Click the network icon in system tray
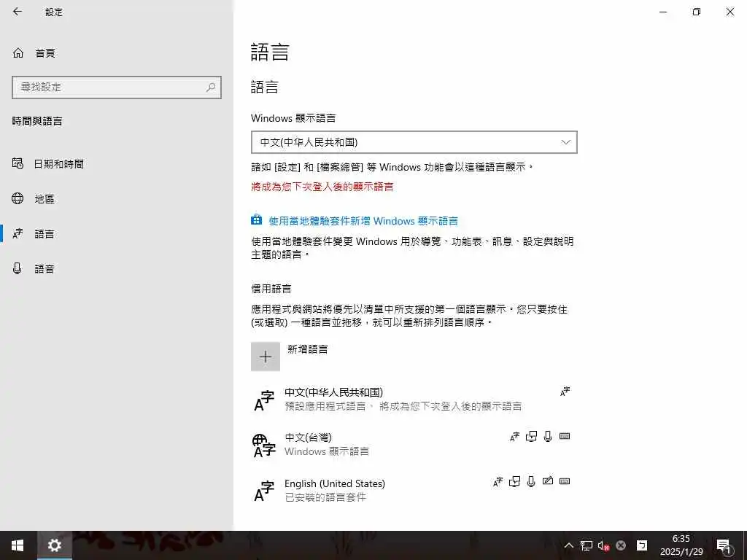 [586, 545]
